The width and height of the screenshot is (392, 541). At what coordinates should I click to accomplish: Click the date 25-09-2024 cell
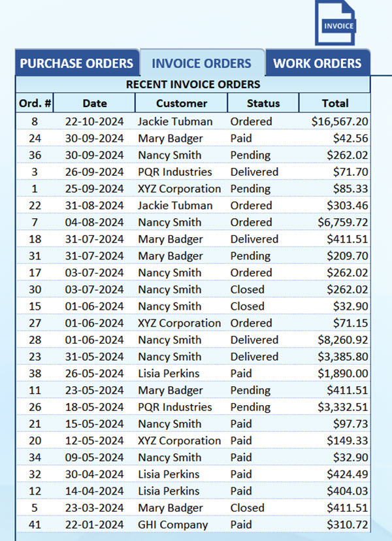94,189
